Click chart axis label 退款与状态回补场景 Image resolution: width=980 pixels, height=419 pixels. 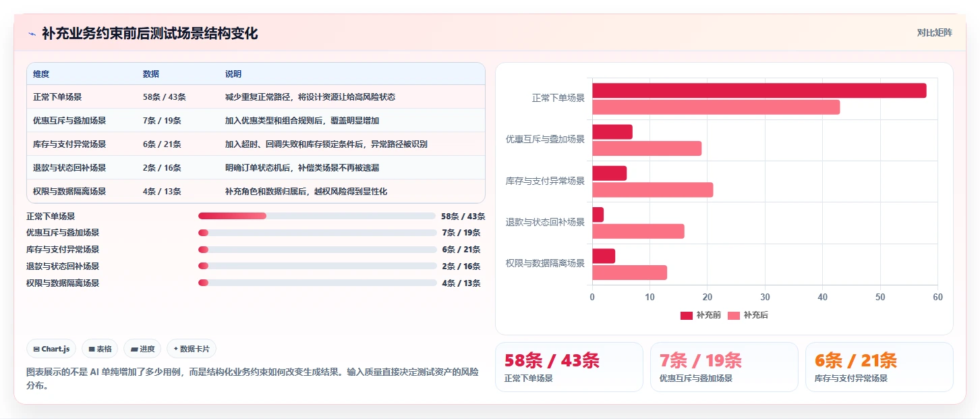(545, 222)
